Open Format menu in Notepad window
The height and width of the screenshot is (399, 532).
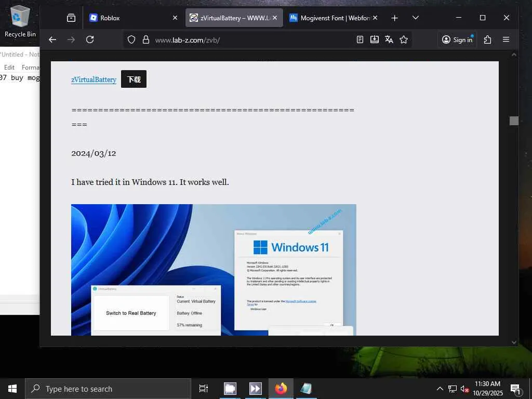click(31, 68)
